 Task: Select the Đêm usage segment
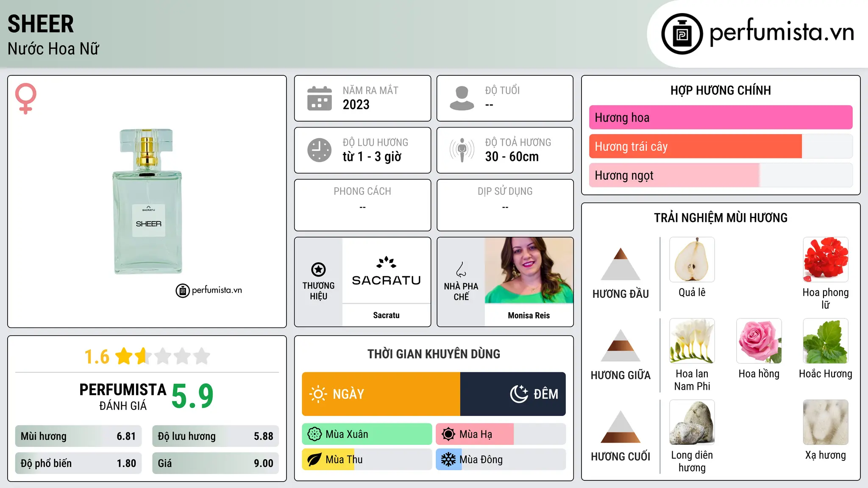click(x=513, y=394)
